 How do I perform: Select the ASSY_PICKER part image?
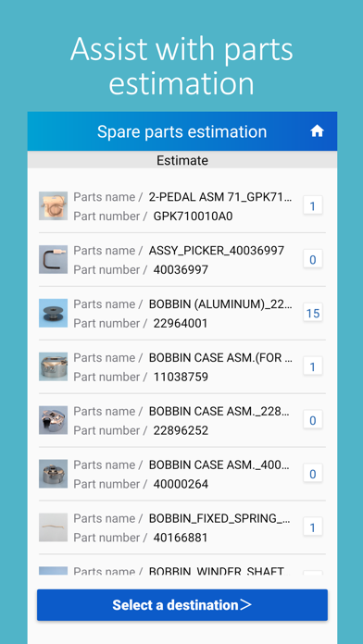pos(54,260)
